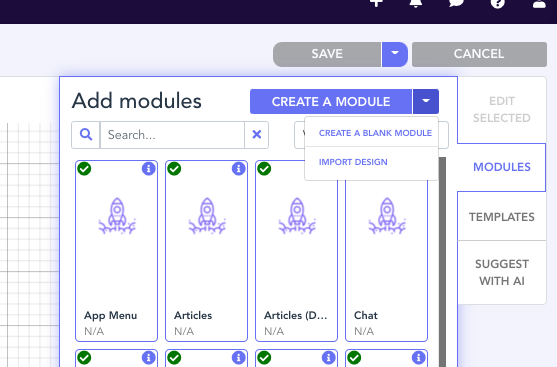557x367 pixels.
Task: Select the Articles (D... module name
Action: (296, 315)
